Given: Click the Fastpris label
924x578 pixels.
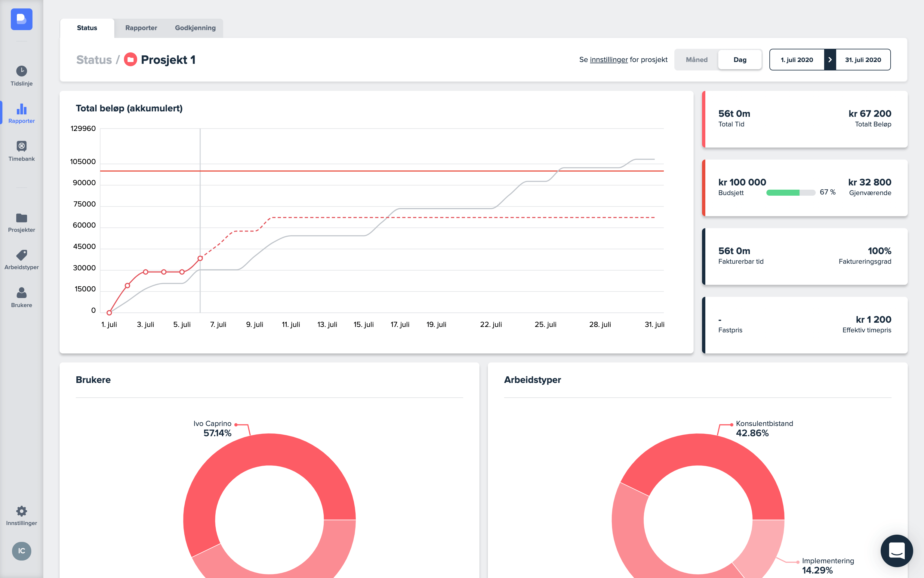Looking at the screenshot, I should coord(730,330).
